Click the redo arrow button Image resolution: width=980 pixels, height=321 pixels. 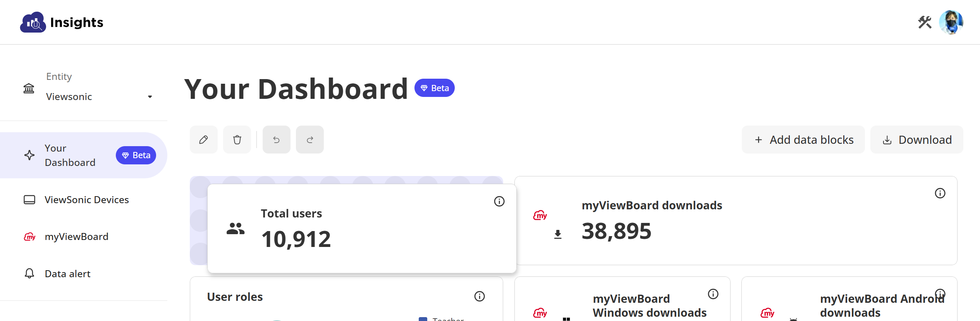310,140
